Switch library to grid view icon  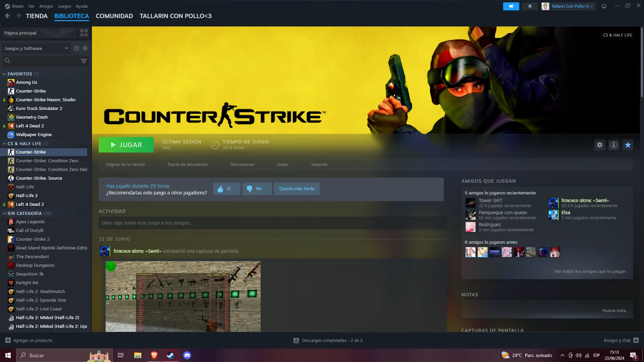84,33
